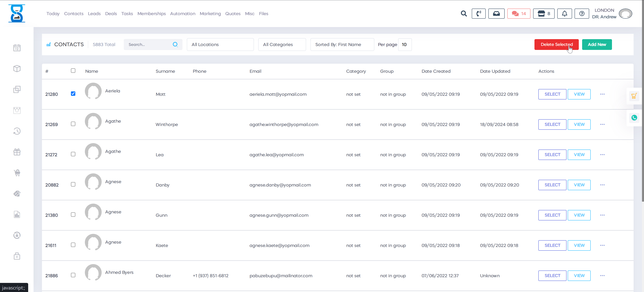Open calendar icon in left sidebar
The height and width of the screenshot is (292, 644).
[x=17, y=48]
